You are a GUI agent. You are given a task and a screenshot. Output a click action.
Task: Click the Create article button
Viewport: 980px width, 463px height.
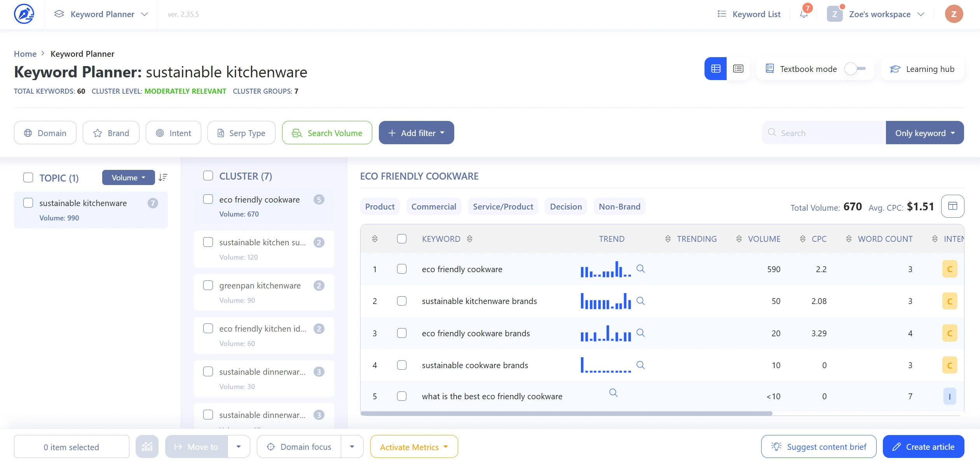[x=923, y=447]
